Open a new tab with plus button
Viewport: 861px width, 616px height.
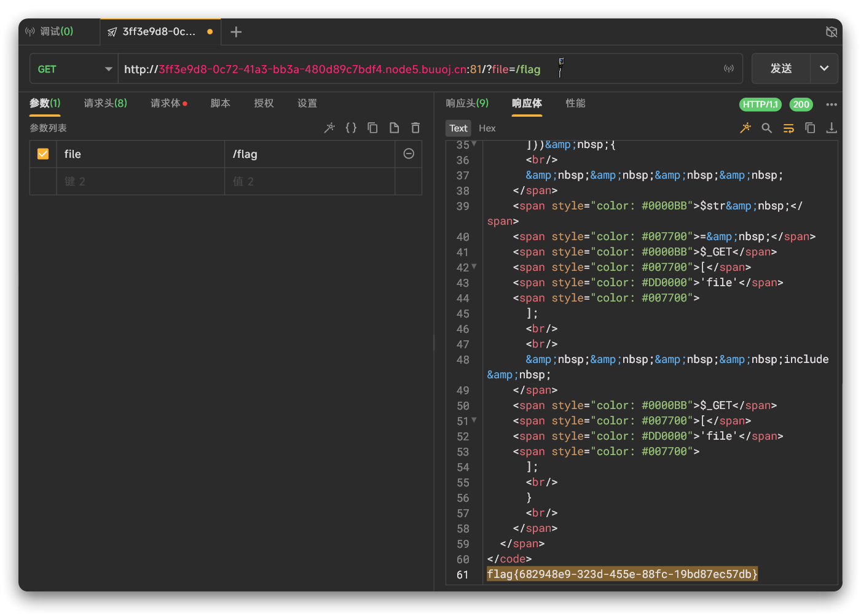[x=236, y=32]
